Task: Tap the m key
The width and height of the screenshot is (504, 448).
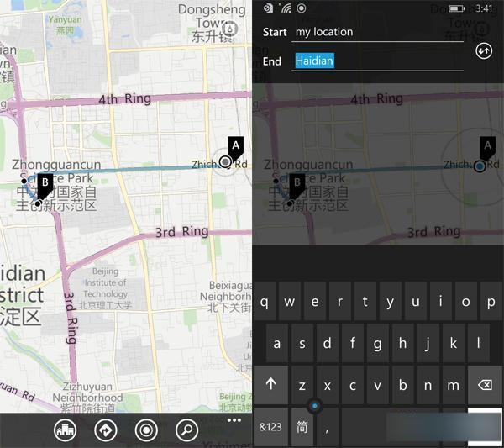Action: [x=454, y=385]
